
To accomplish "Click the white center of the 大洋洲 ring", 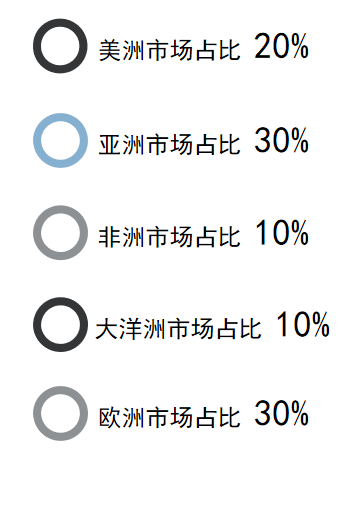I will coord(60,325).
